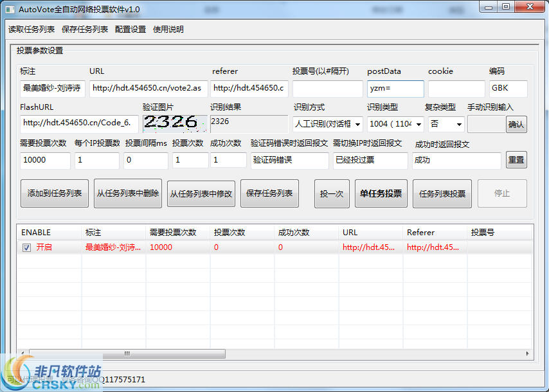Click the cookie input field
549x392 pixels.
[x=456, y=89]
